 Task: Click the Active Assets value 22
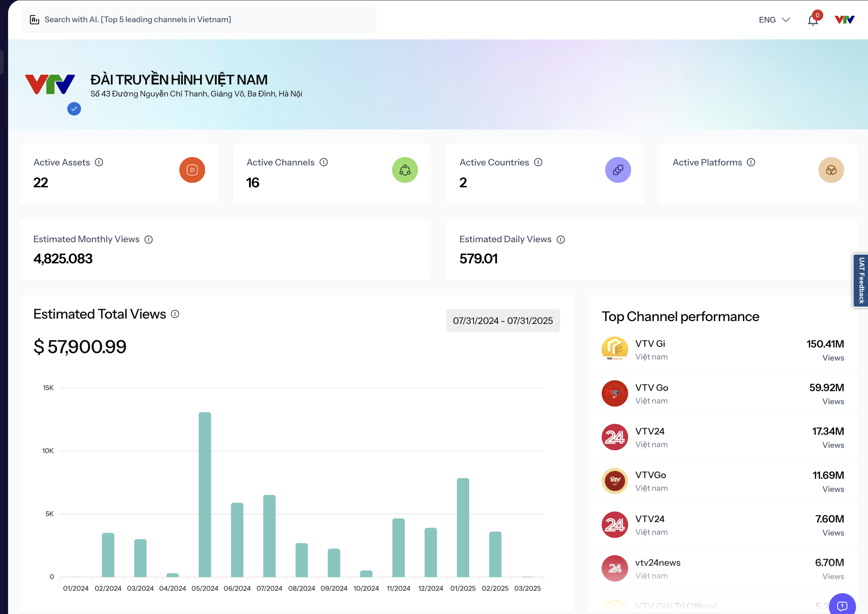[41, 183]
